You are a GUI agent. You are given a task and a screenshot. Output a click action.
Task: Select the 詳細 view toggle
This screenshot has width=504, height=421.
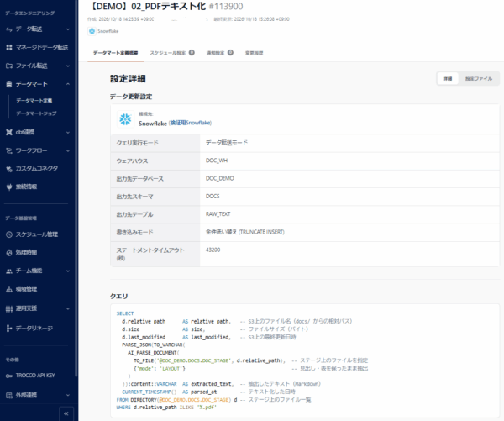(448, 78)
